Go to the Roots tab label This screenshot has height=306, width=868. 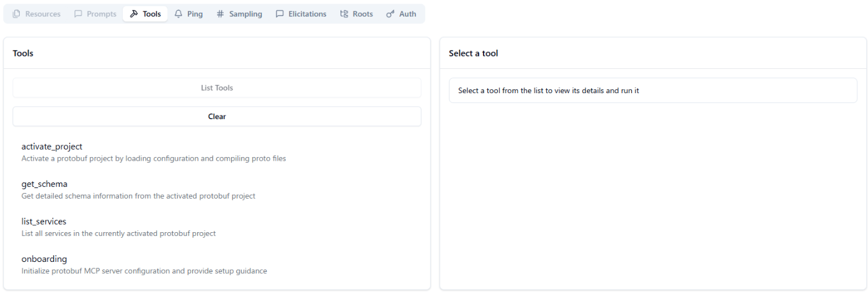pyautogui.click(x=363, y=14)
